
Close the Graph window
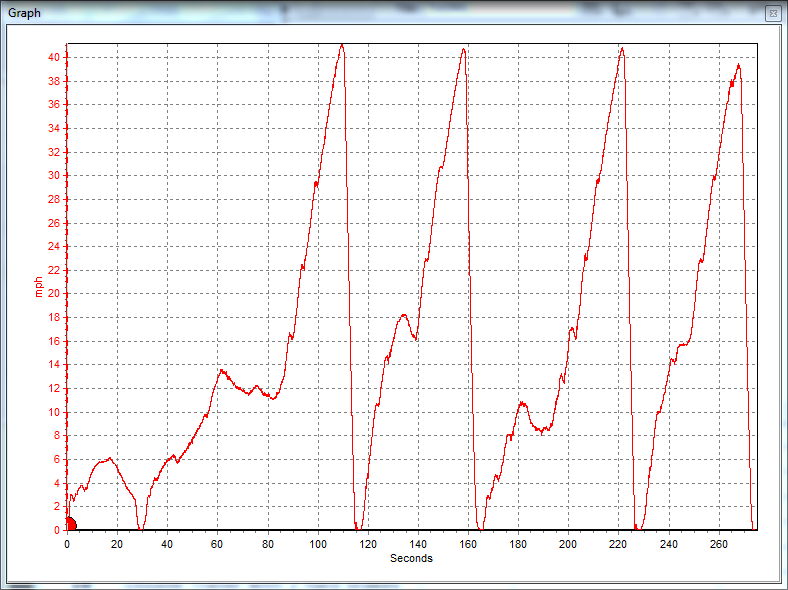coord(772,13)
